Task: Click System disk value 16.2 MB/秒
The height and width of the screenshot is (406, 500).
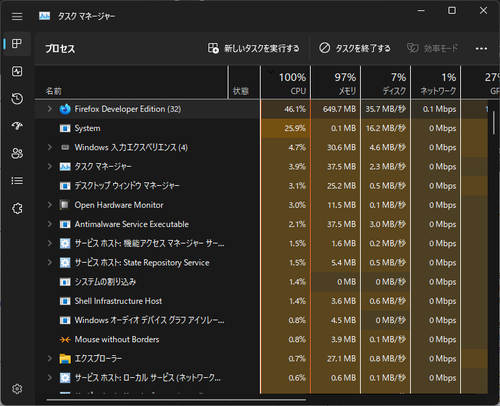Action: 386,128
